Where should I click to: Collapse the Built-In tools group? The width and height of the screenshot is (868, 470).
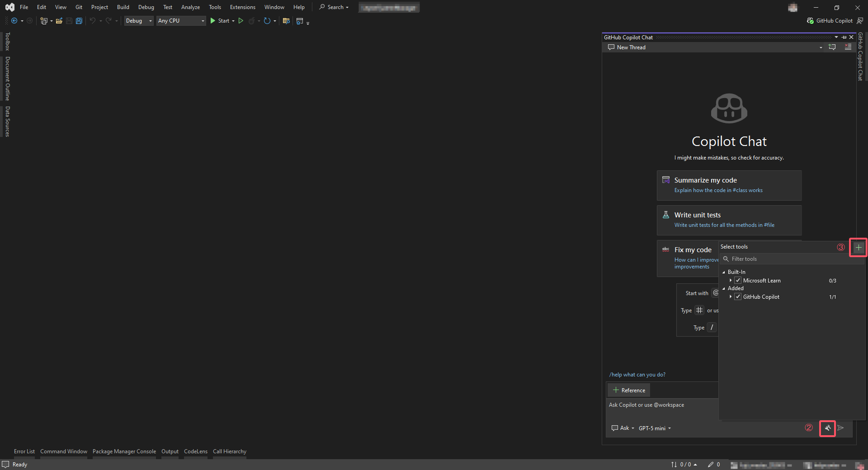724,272
